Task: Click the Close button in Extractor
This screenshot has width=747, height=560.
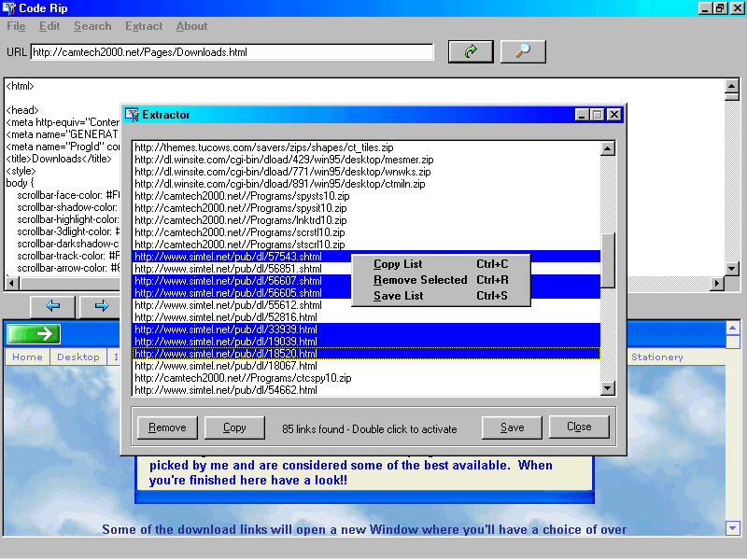Action: point(579,427)
